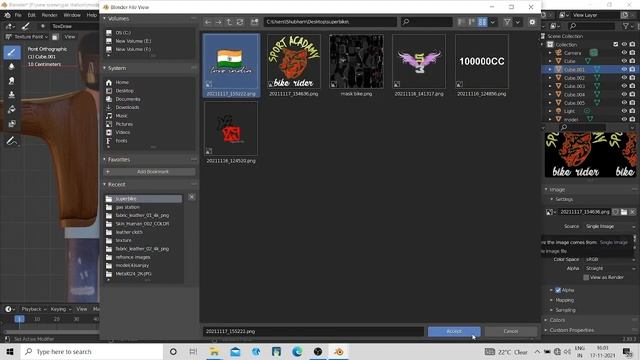Select the purple winged logo thumbnail
Image resolution: width=640 pixels, height=360 pixels.
coord(419,65)
